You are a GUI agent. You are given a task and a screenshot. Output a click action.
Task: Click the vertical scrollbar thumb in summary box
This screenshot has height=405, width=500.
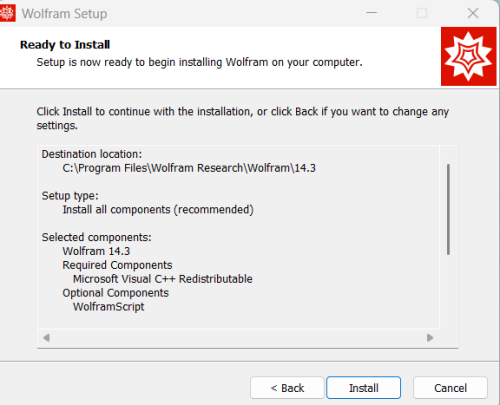pos(448,209)
